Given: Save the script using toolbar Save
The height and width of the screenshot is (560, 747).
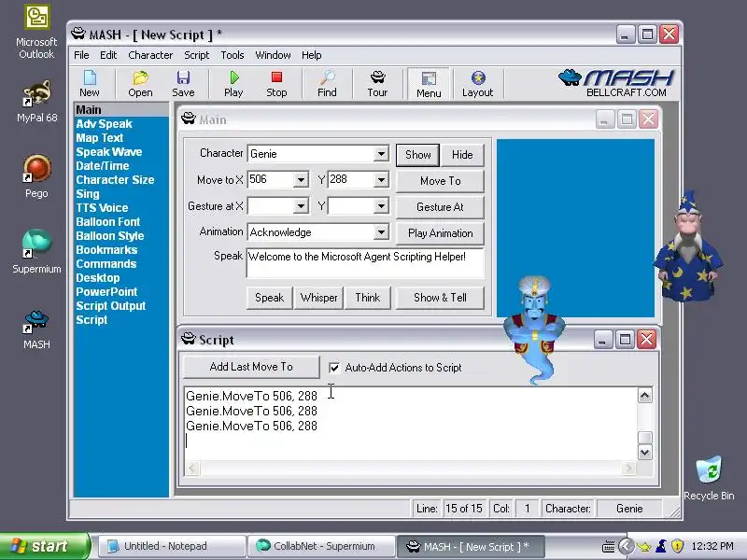Looking at the screenshot, I should click(183, 84).
